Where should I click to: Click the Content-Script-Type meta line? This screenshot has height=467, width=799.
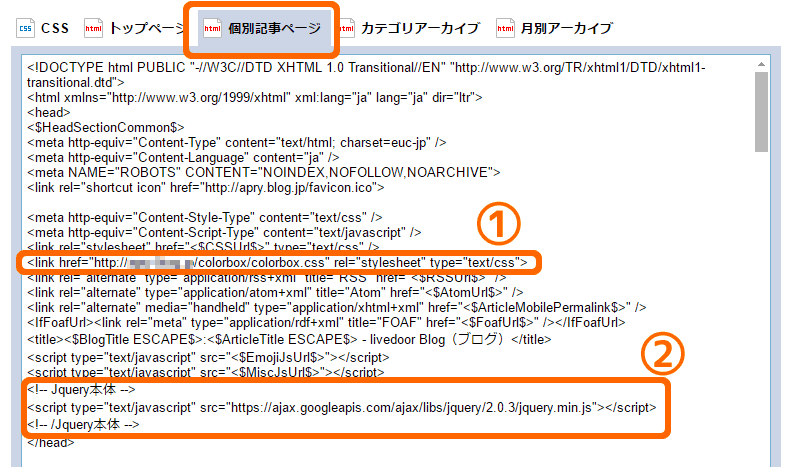pos(224,232)
